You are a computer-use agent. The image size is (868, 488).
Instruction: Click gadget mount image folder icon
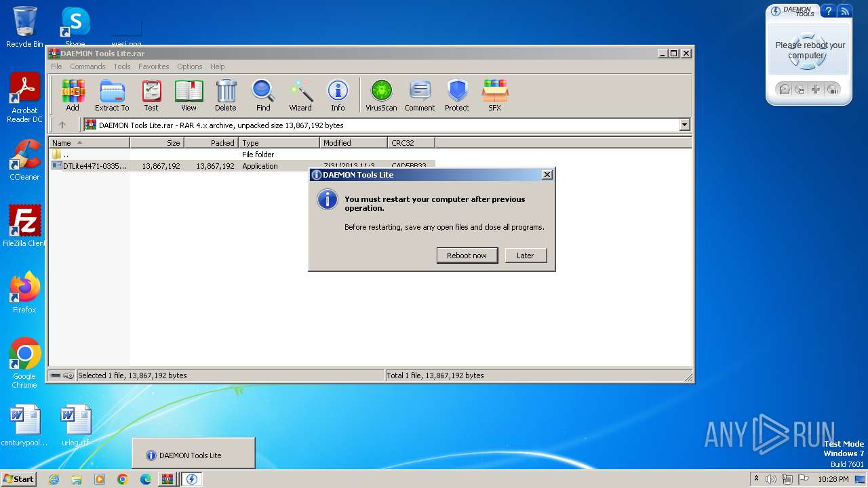(x=784, y=89)
